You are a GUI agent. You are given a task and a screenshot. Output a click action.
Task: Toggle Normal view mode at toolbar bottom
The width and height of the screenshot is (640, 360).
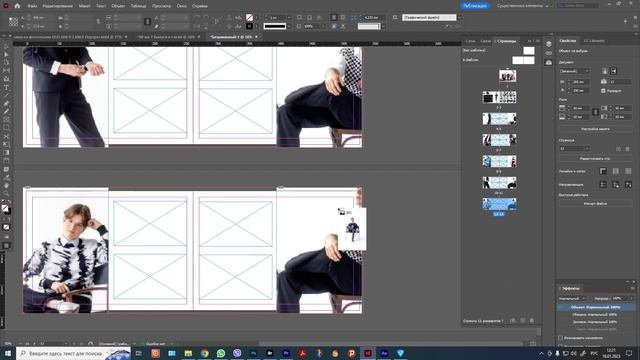[x=6, y=246]
